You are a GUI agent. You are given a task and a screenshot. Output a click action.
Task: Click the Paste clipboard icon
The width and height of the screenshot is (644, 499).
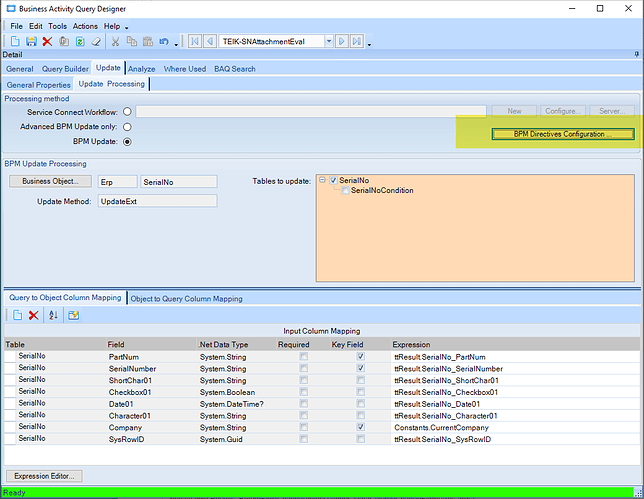(x=148, y=41)
